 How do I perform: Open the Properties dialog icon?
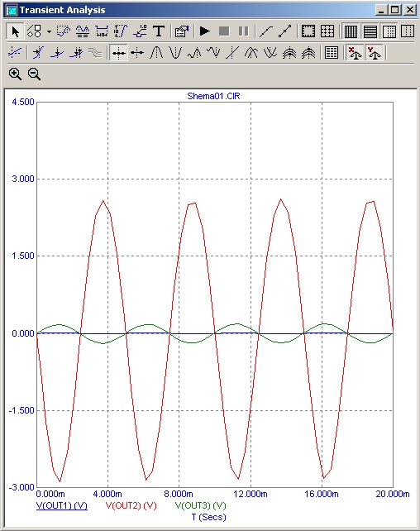(182, 31)
